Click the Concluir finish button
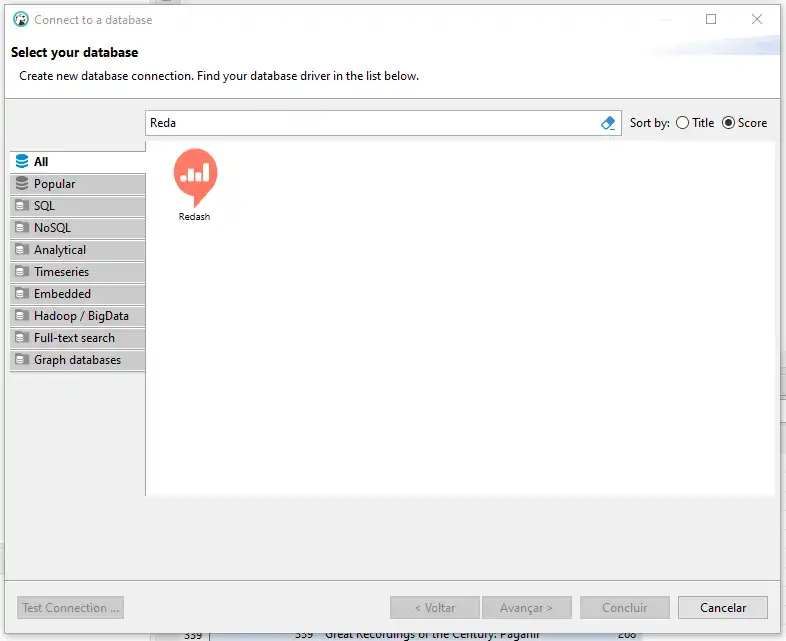The height and width of the screenshot is (641, 786). pyautogui.click(x=625, y=607)
